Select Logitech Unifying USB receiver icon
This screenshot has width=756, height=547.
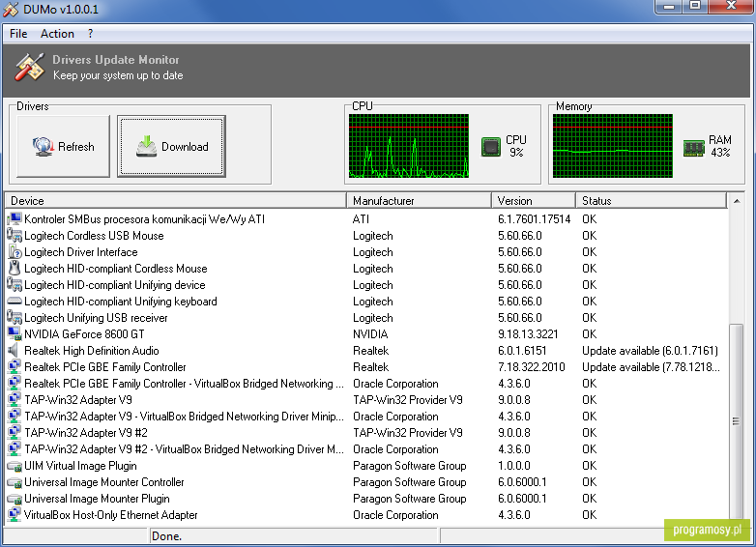coord(15,318)
